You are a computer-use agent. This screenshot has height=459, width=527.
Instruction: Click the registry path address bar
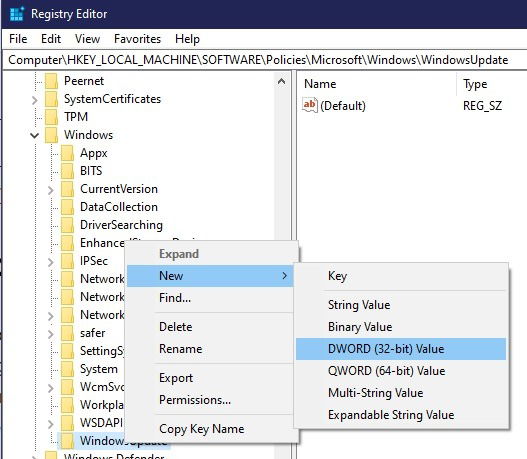(x=264, y=60)
